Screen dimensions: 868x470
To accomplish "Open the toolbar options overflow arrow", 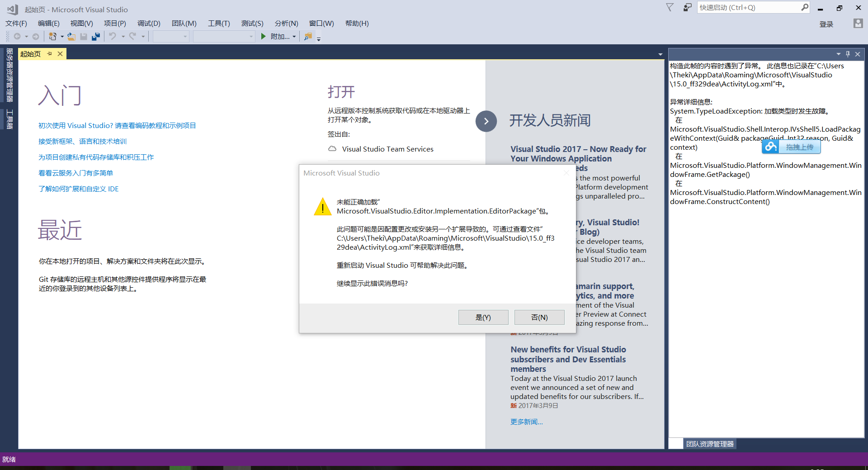I will pyautogui.click(x=319, y=38).
